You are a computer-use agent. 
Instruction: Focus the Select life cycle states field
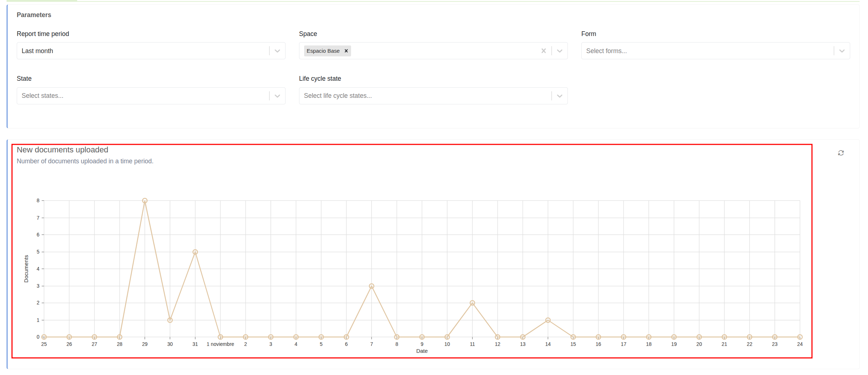424,96
